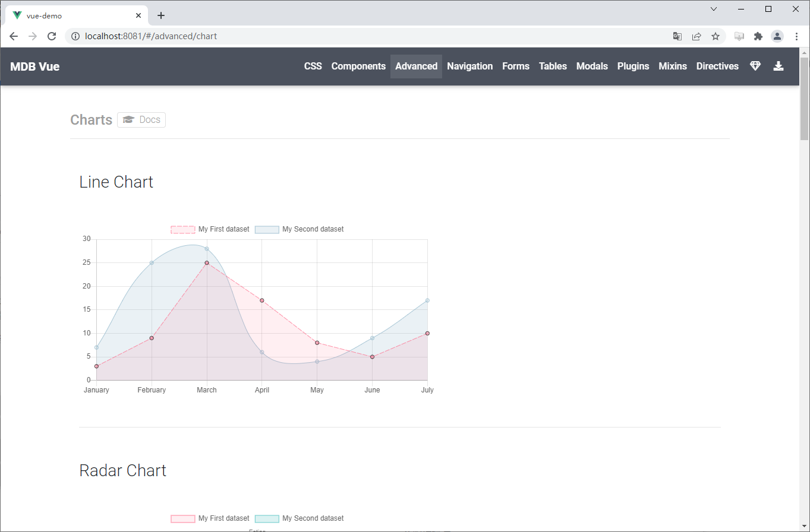Click the site information icon in the address bar
Image resolution: width=810 pixels, height=532 pixels.
coord(75,36)
